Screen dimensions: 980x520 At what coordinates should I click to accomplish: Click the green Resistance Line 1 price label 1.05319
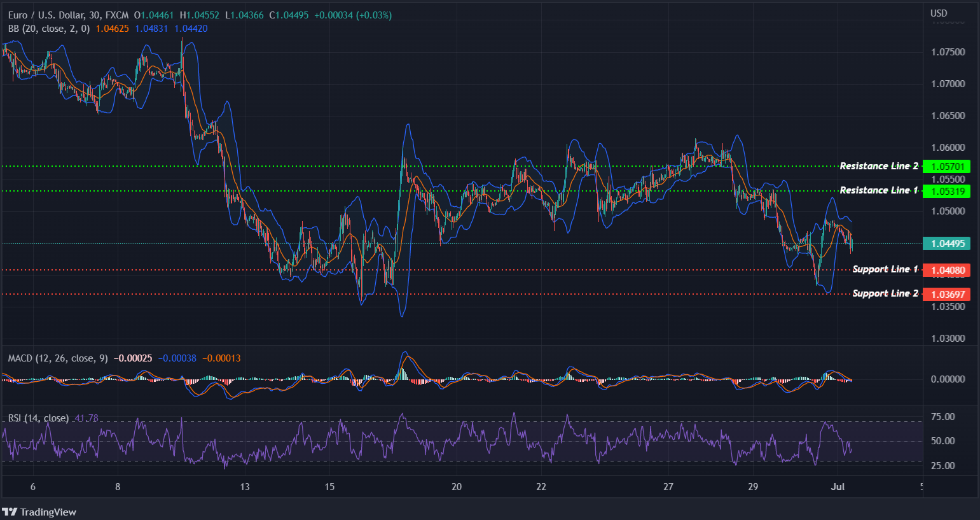point(947,191)
